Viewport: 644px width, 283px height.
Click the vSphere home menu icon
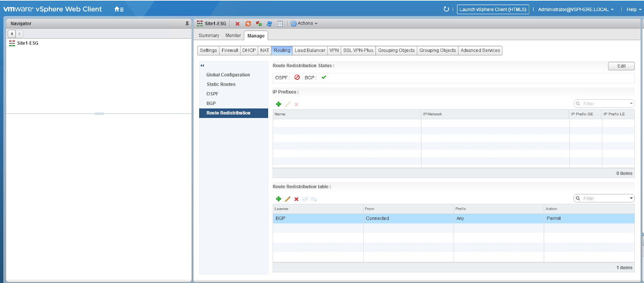(x=119, y=9)
